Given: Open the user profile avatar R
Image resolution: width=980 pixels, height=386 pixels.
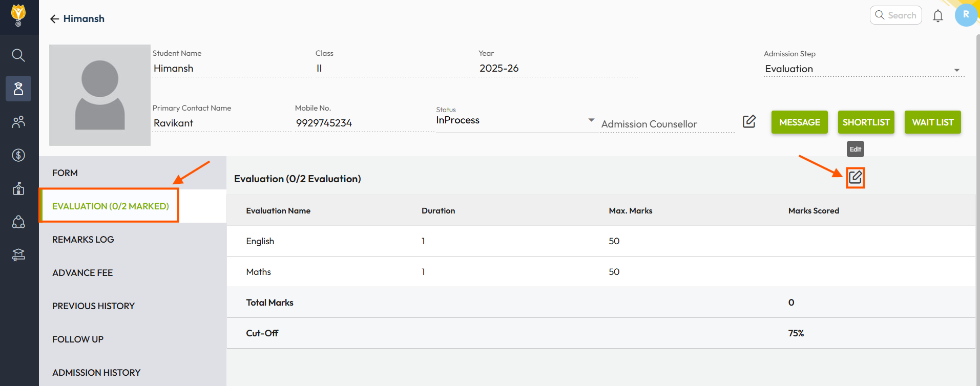Looking at the screenshot, I should click(966, 15).
